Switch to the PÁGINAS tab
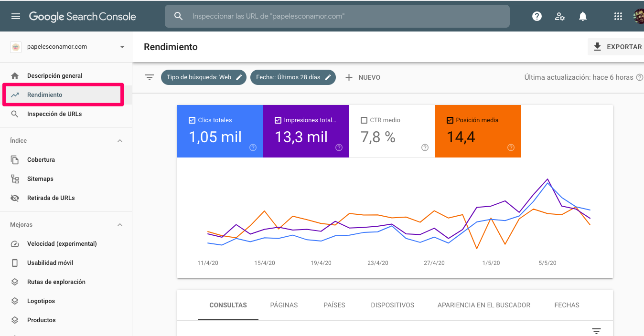 (284, 305)
